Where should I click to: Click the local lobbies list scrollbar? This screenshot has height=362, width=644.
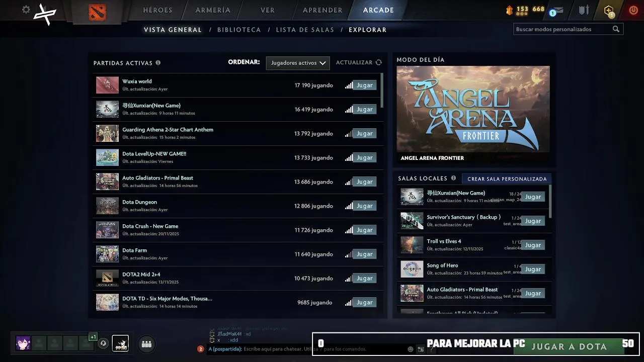(550, 201)
